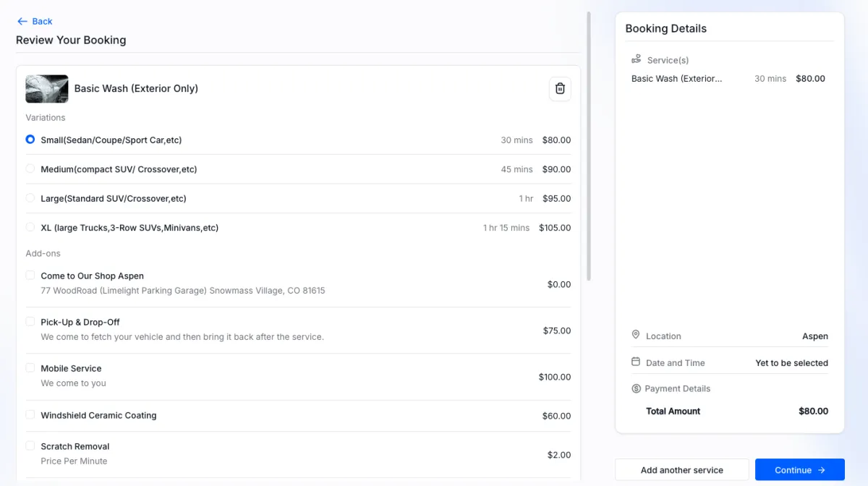Click the Payment Details dollar icon
The width and height of the screenshot is (868, 486).
pos(637,388)
